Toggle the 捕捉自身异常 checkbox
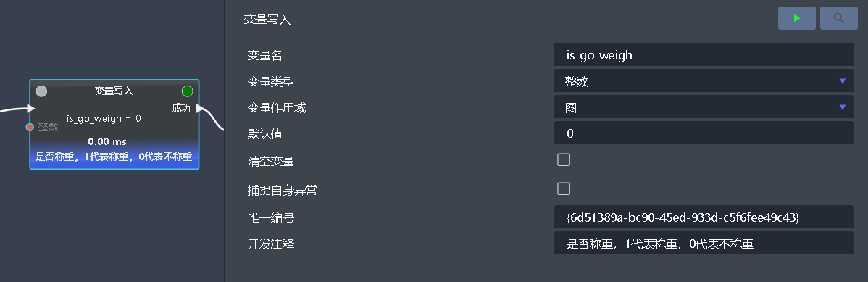This screenshot has width=868, height=282. (564, 189)
